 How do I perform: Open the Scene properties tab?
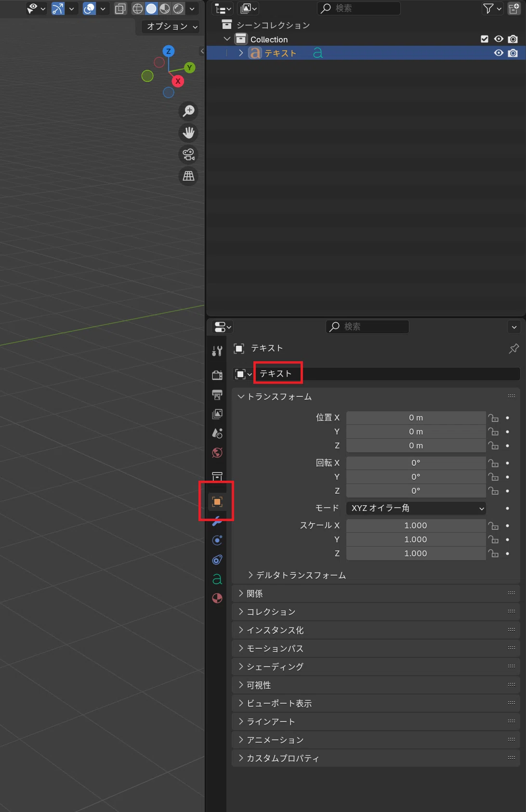217,433
